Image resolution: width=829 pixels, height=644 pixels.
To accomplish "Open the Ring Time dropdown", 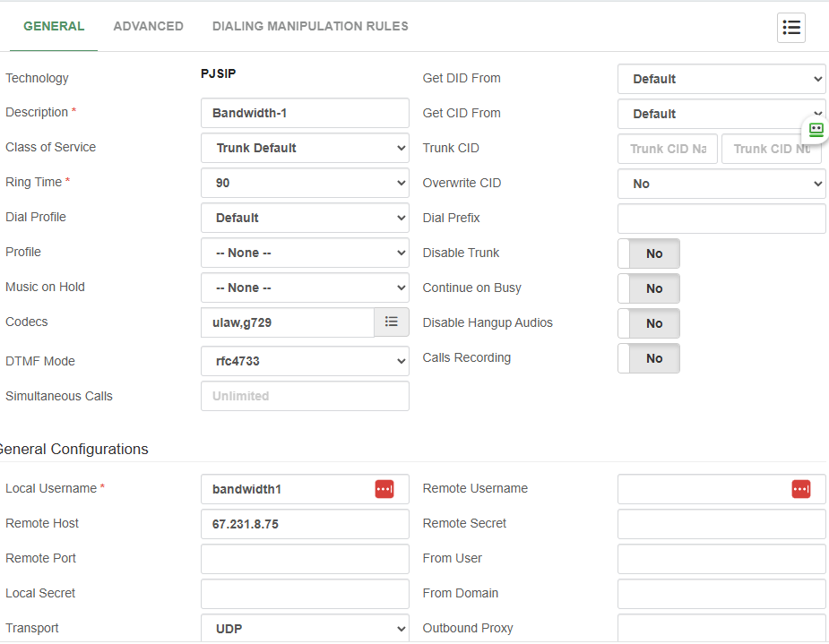I will [x=305, y=183].
